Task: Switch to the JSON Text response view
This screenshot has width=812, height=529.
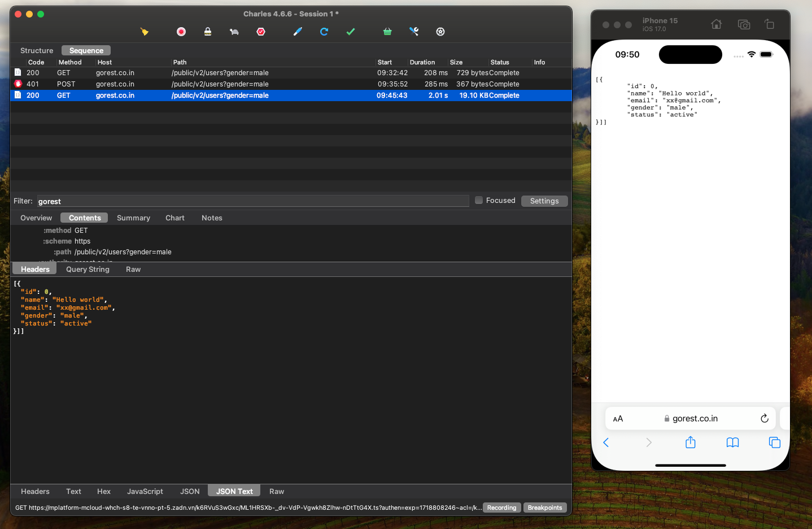Action: [x=233, y=491]
